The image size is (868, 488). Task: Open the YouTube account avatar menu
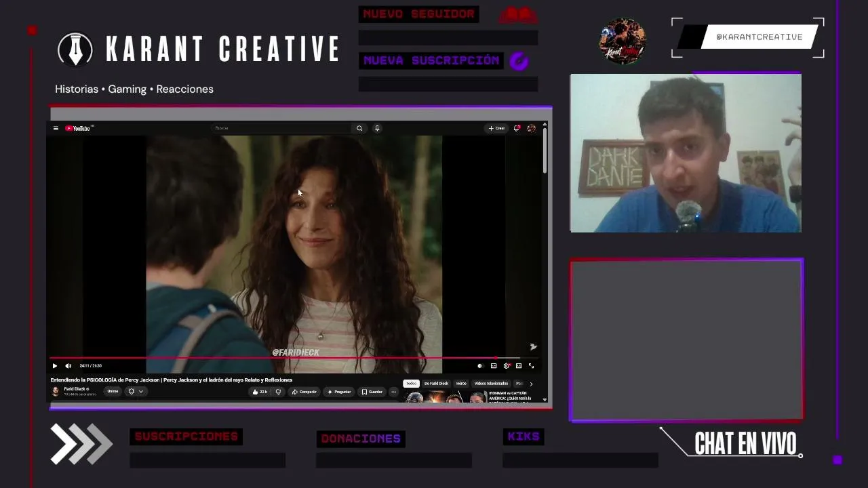point(531,128)
